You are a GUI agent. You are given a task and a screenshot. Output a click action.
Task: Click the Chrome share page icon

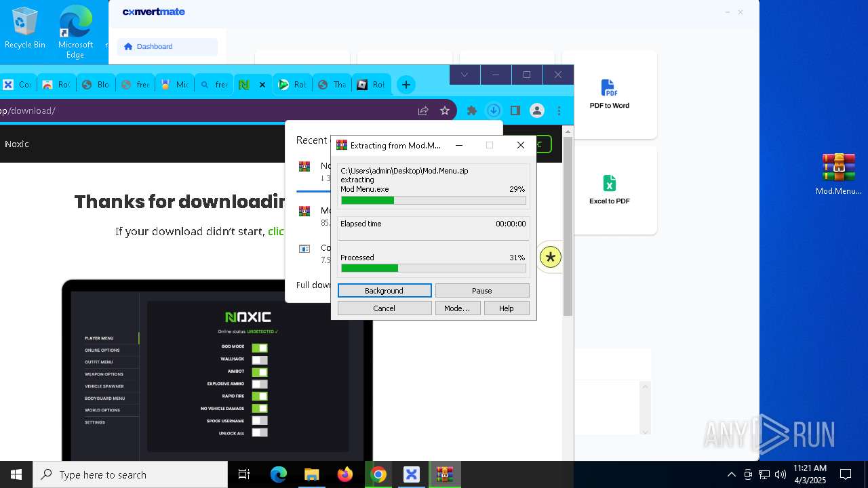pyautogui.click(x=423, y=110)
